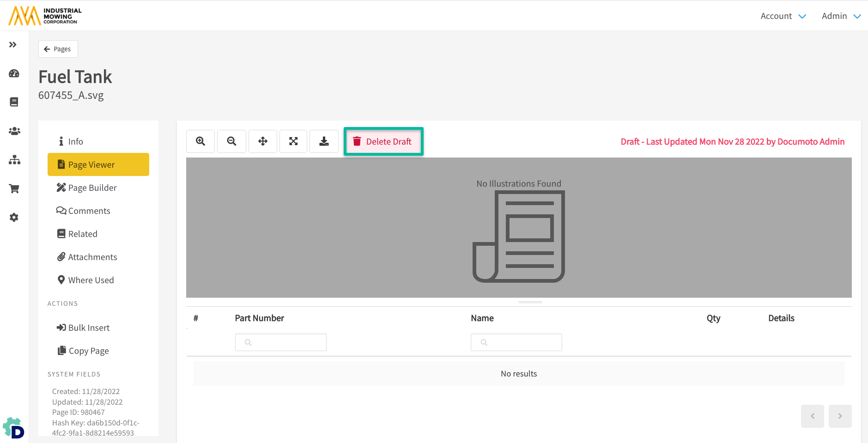This screenshot has width=868, height=443.
Task: Open the shopping cart icon in sidebar
Action: pos(14,188)
